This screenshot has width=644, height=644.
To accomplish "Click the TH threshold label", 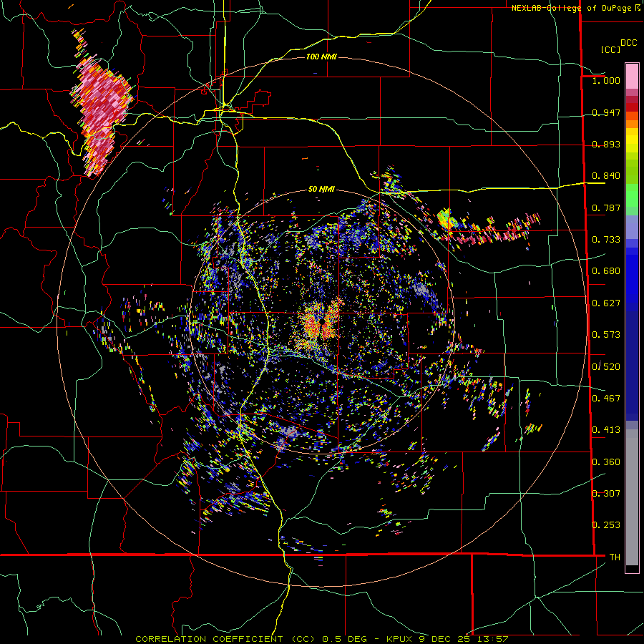I will (x=615, y=557).
